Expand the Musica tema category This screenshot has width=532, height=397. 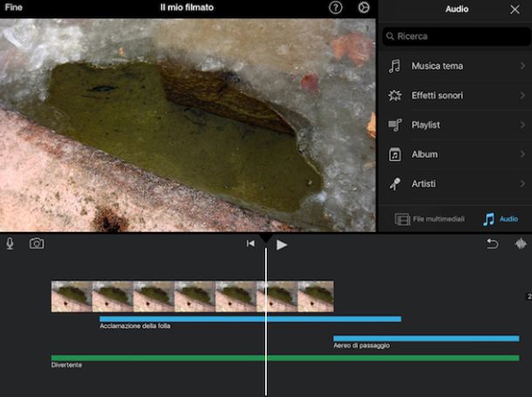(x=454, y=66)
